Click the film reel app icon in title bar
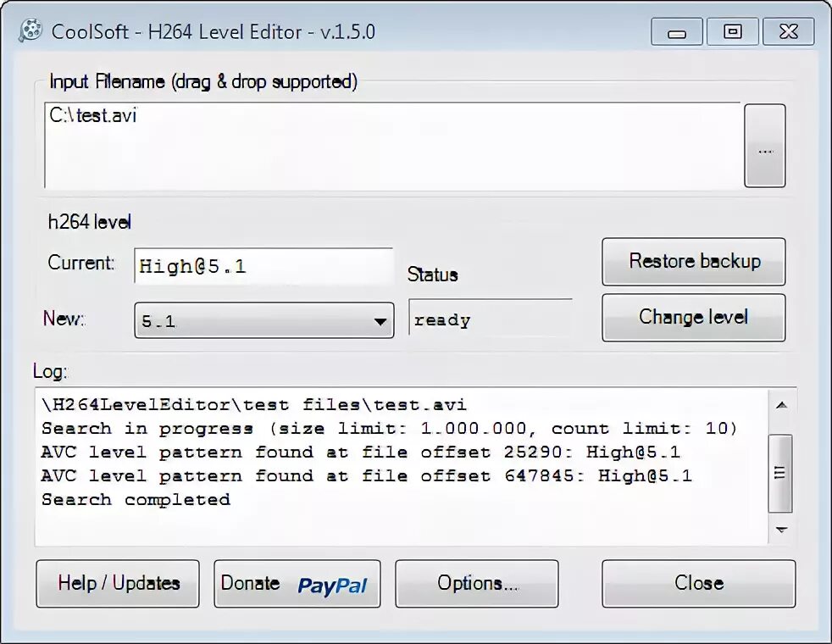Image resolution: width=832 pixels, height=644 pixels. 31,31
